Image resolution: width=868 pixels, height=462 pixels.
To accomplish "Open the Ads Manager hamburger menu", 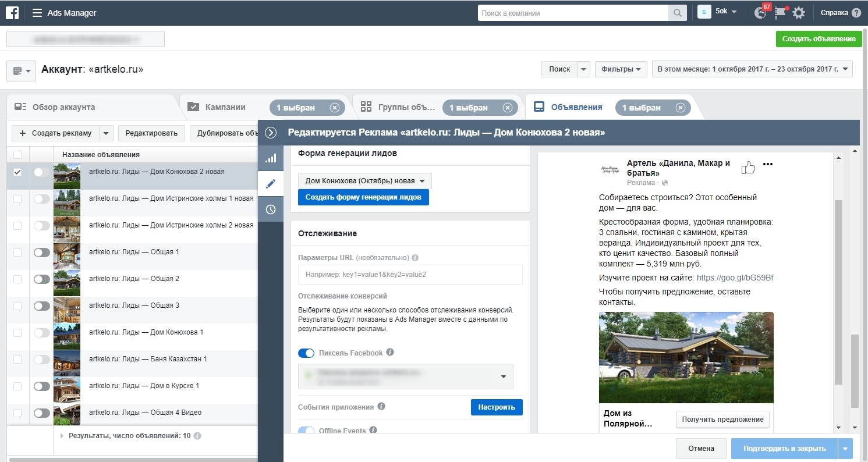I will point(37,13).
